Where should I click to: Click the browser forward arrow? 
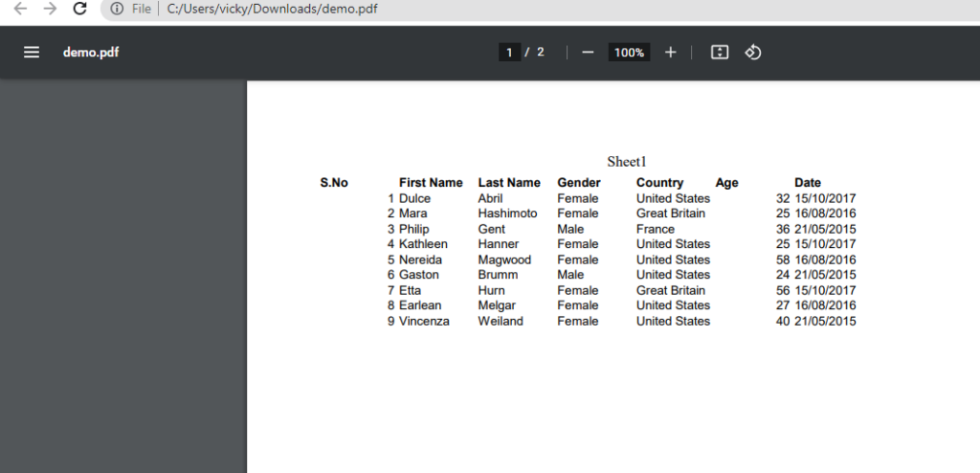(x=50, y=9)
